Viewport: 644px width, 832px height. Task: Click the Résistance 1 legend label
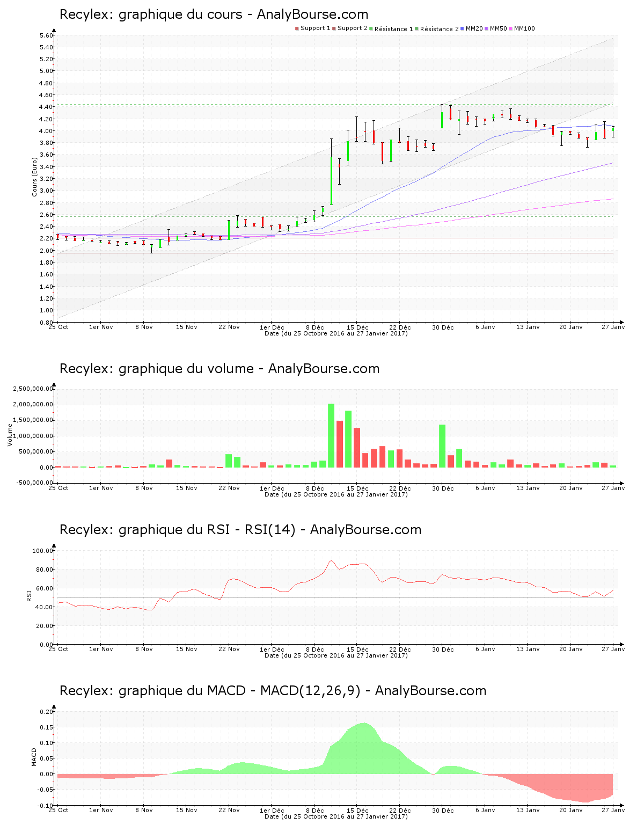tap(394, 28)
